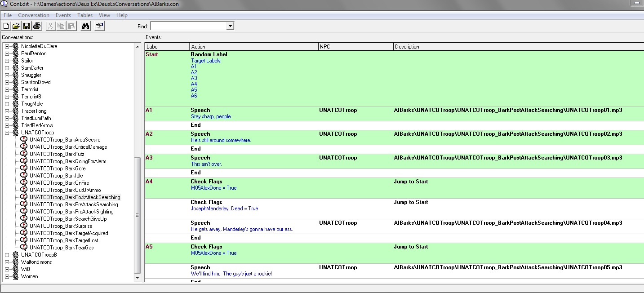Screen dimensions: 644x293
Task: Expand the PaulDenton tree node
Action: tap(7, 53)
